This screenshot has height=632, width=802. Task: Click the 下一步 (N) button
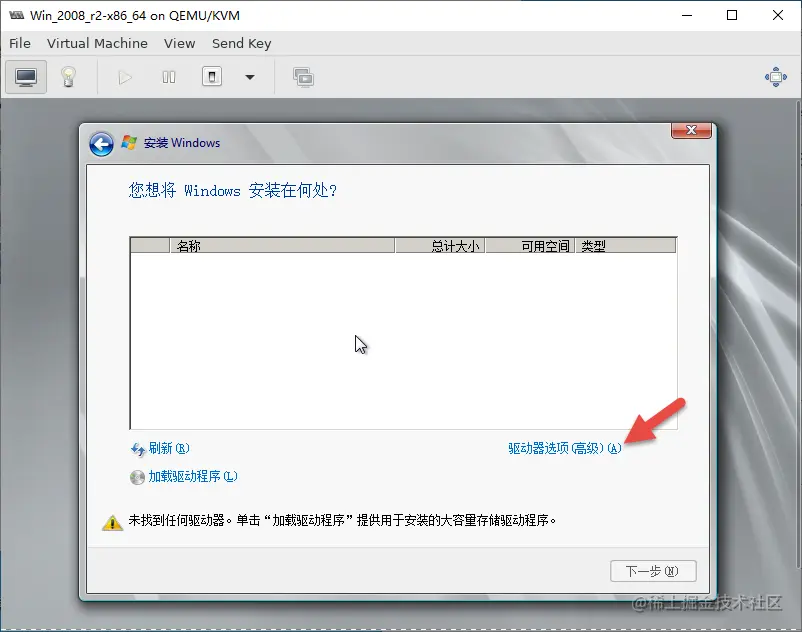(653, 571)
